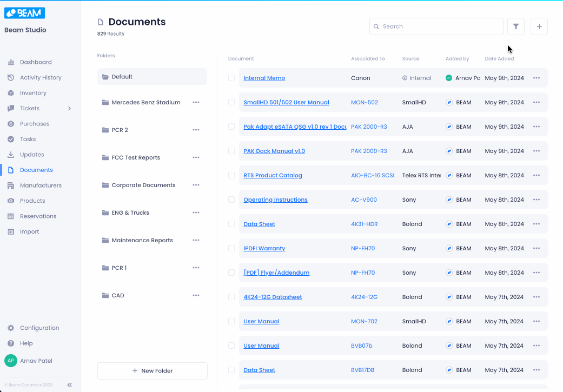Open CAD folder options menu

pyautogui.click(x=196, y=295)
